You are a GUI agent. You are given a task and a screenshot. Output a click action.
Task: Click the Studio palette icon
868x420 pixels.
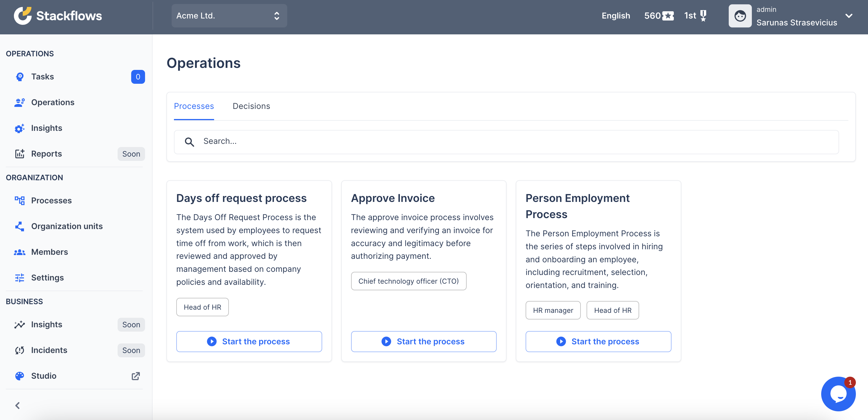[x=20, y=376]
